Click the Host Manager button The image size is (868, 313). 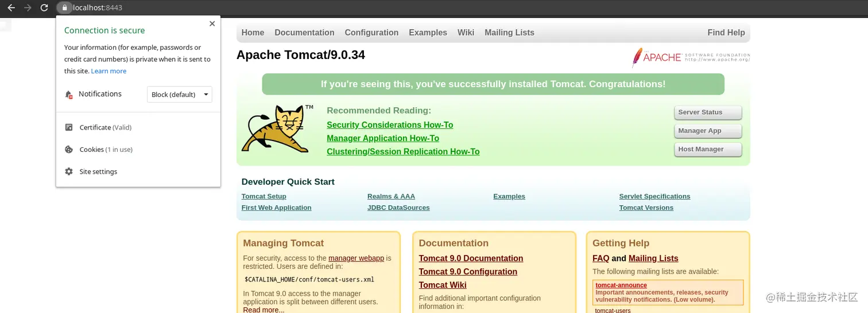[708, 149]
